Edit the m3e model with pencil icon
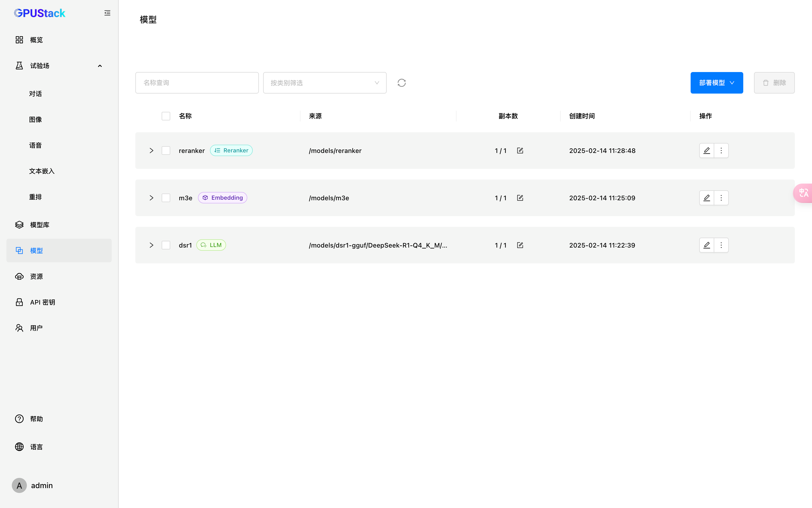 pyautogui.click(x=707, y=198)
